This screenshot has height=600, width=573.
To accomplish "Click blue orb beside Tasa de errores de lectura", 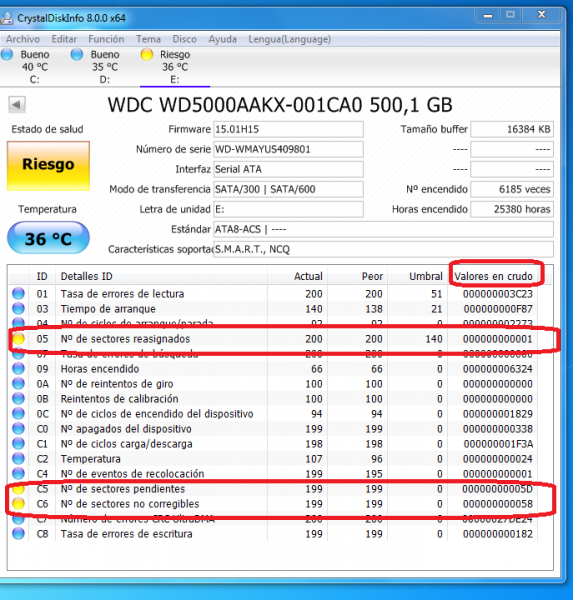I will [18, 293].
